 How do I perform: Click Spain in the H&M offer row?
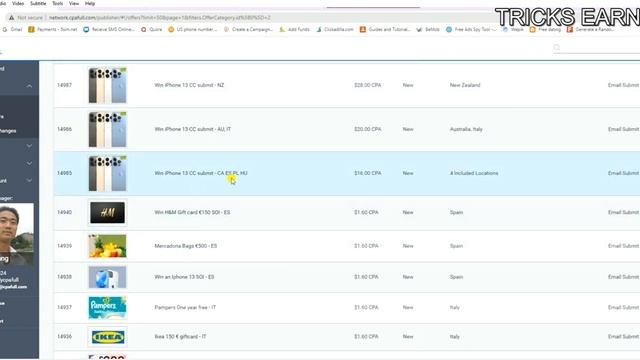(456, 212)
